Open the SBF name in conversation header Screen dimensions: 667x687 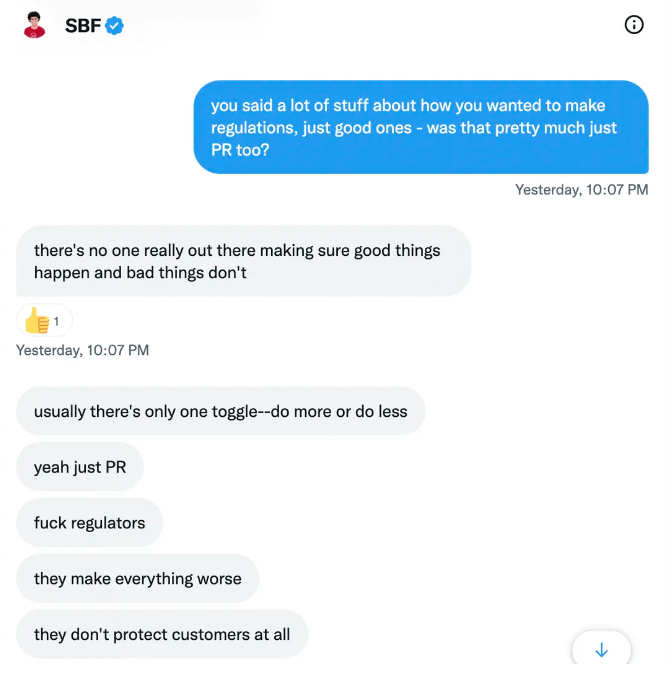point(83,25)
